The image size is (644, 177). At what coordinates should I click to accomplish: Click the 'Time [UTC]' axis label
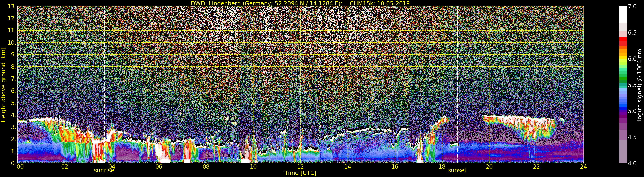point(300,173)
